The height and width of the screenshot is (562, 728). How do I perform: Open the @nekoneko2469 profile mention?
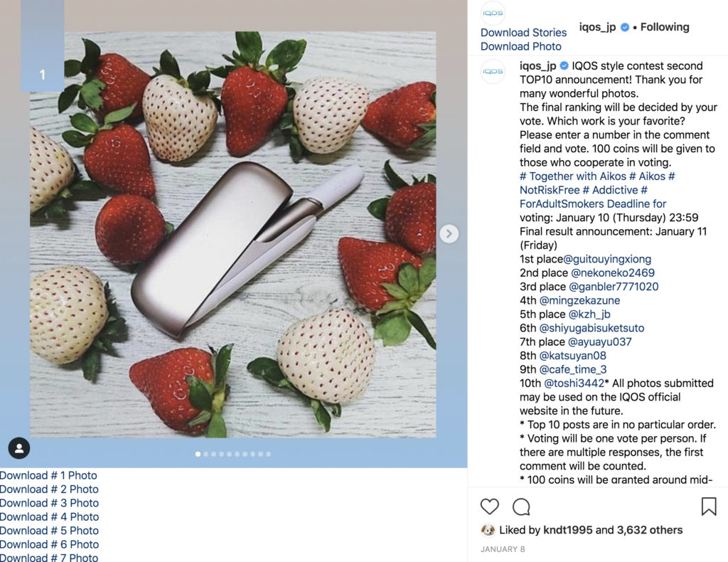pyautogui.click(x=613, y=272)
